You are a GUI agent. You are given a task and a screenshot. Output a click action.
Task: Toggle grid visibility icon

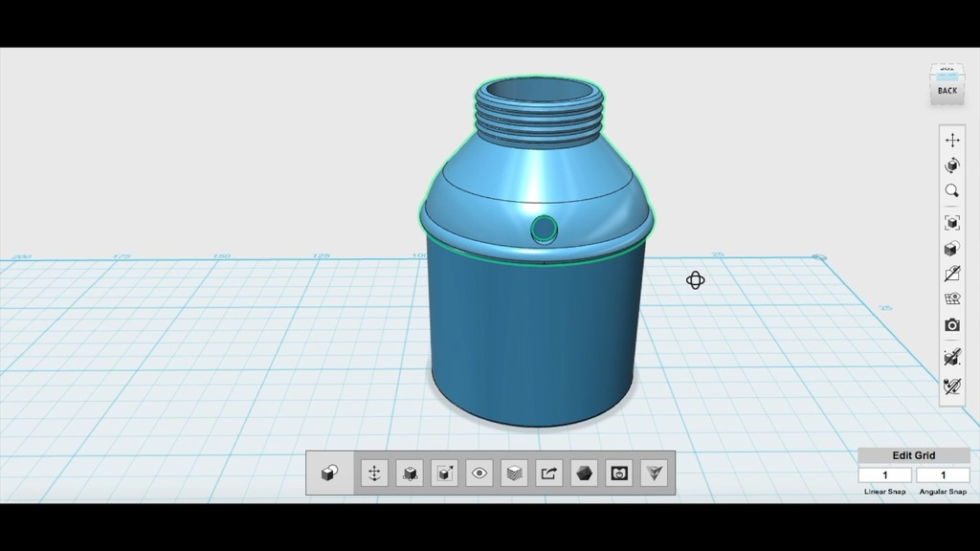pyautogui.click(x=952, y=299)
